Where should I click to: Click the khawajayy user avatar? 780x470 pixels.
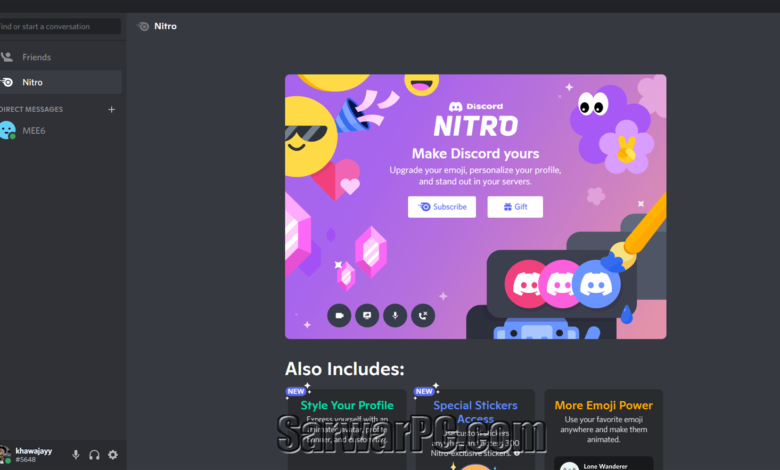click(5, 455)
